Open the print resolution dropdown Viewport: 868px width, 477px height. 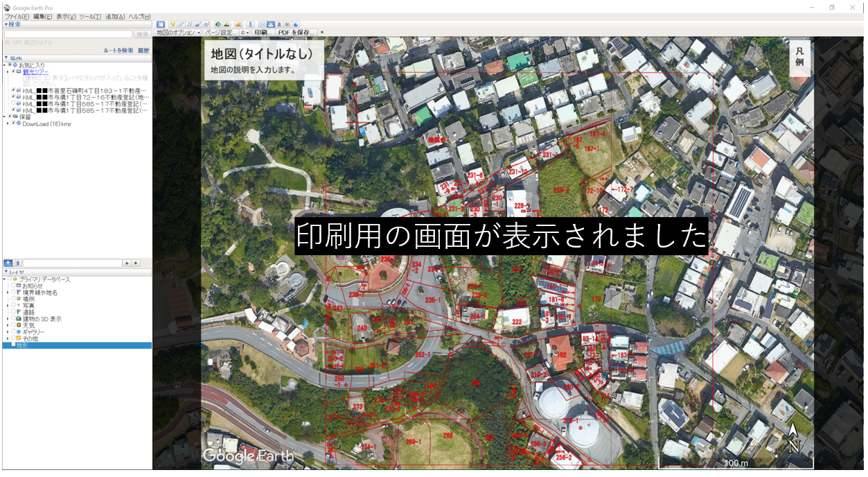pos(245,33)
